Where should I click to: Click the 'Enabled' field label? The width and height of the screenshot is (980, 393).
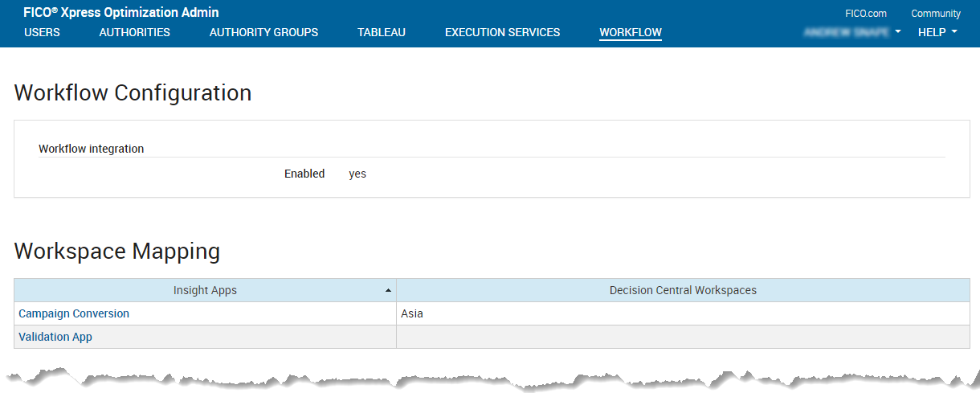(304, 174)
